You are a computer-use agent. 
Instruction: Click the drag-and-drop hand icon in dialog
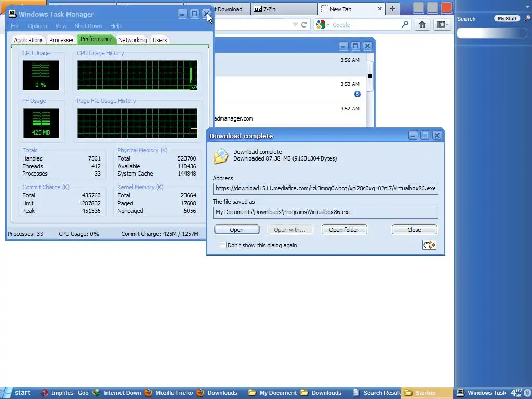point(429,245)
